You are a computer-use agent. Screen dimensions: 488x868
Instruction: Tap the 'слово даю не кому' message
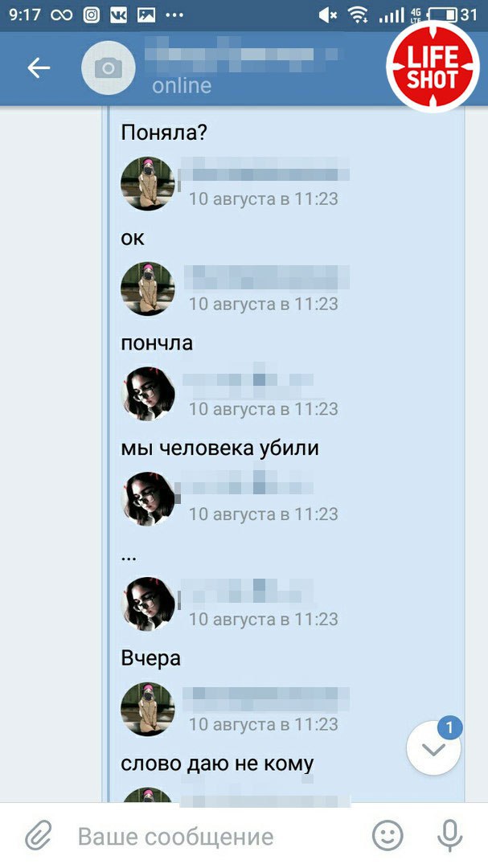(217, 764)
